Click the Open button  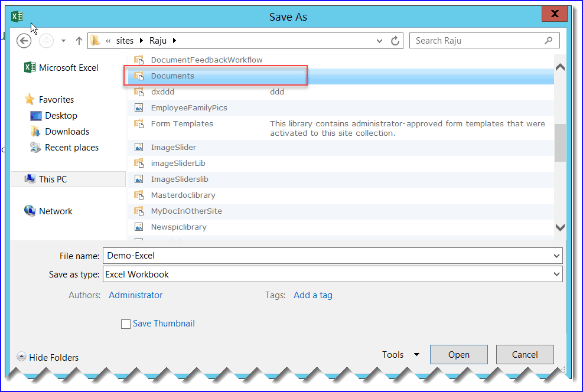[458, 354]
